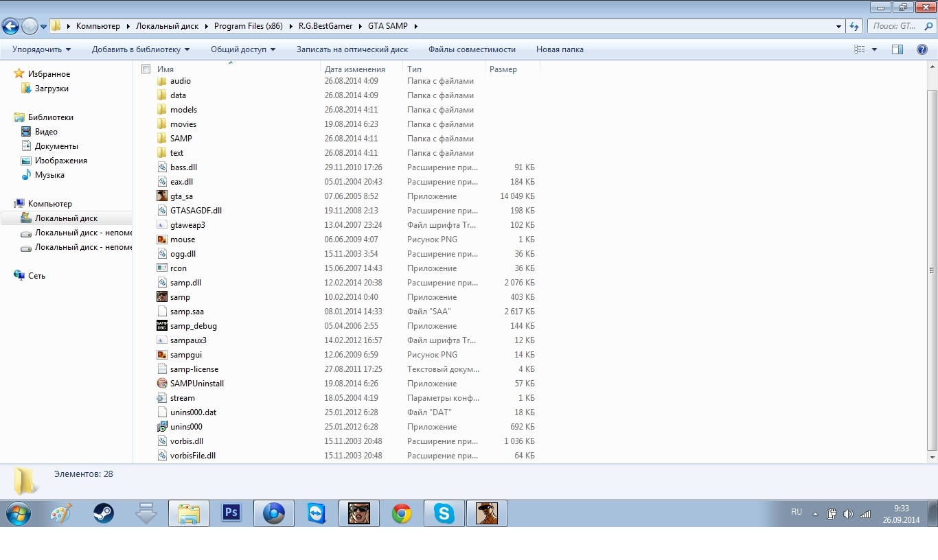Viewport: 938px width, 560px height.
Task: Select the gta_sa application icon
Action: click(162, 196)
